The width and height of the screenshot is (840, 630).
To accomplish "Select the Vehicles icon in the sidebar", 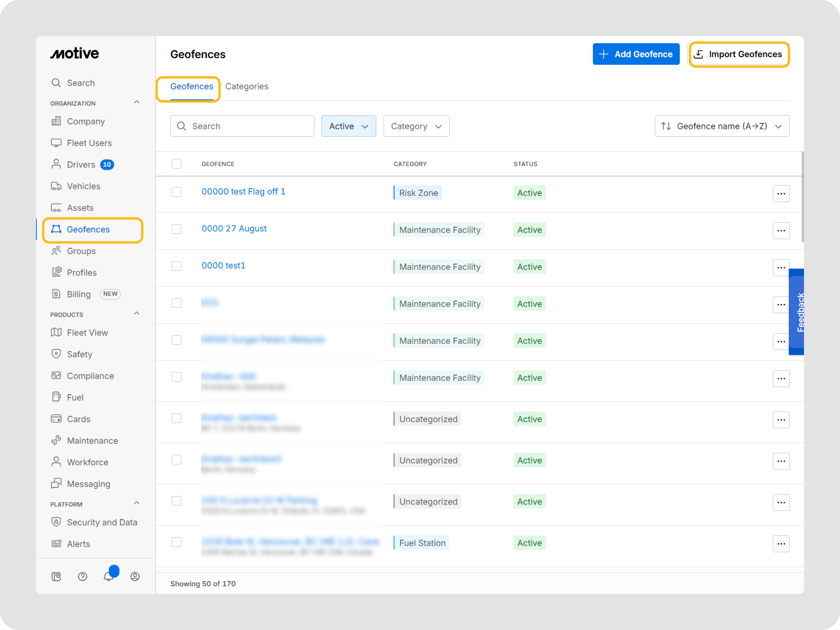I will pos(56,186).
